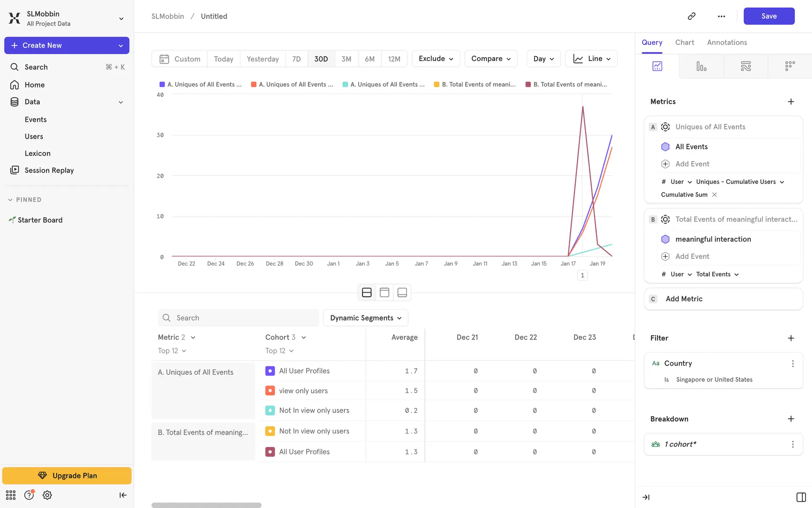Open the settings gear icon
Image resolution: width=812 pixels, height=508 pixels.
[47, 495]
